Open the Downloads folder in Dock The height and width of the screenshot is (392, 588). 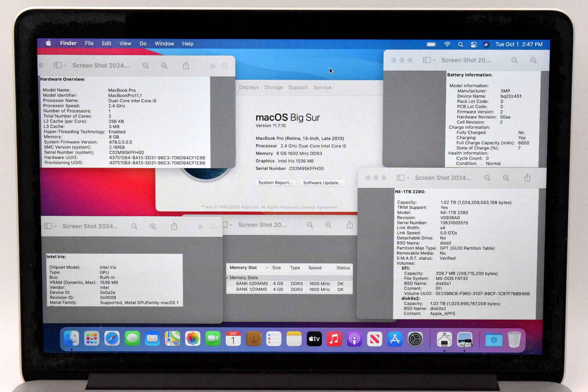click(x=494, y=339)
